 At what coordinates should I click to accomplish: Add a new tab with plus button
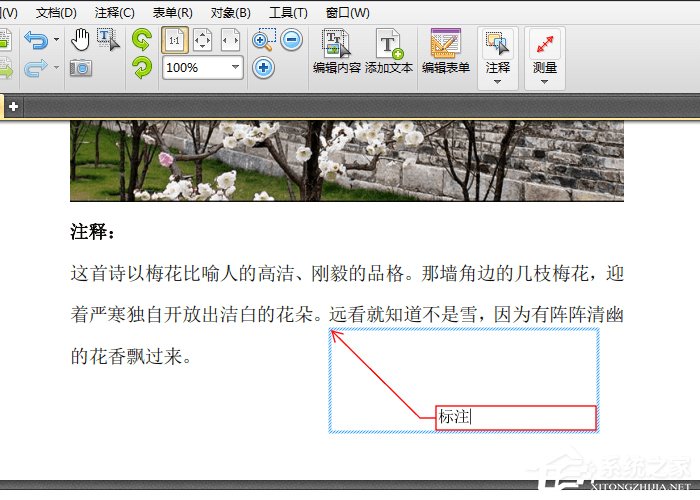click(x=13, y=107)
